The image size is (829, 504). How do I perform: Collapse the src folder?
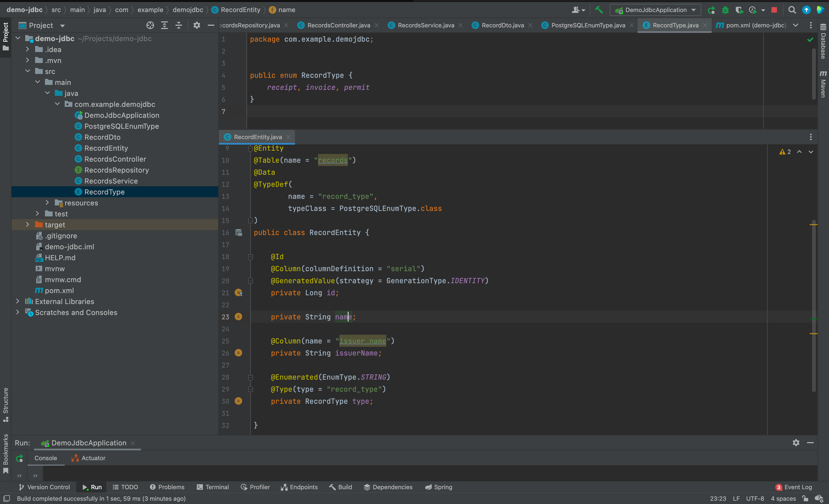coord(28,71)
